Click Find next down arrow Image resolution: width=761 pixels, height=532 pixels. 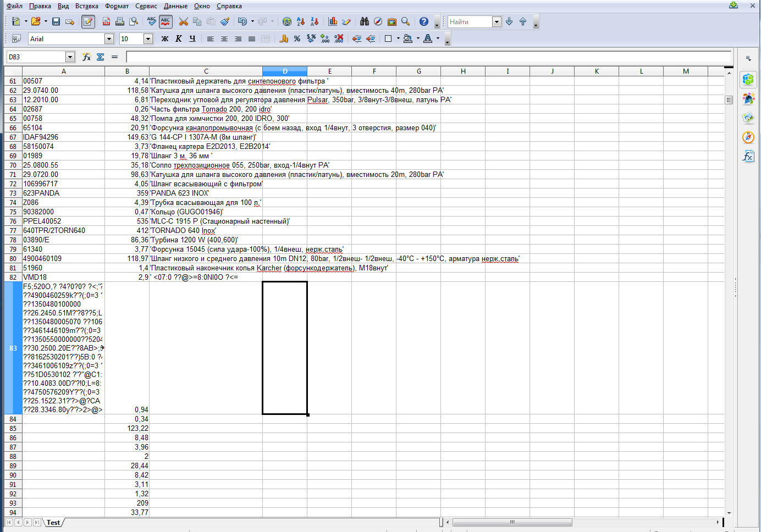coord(509,21)
